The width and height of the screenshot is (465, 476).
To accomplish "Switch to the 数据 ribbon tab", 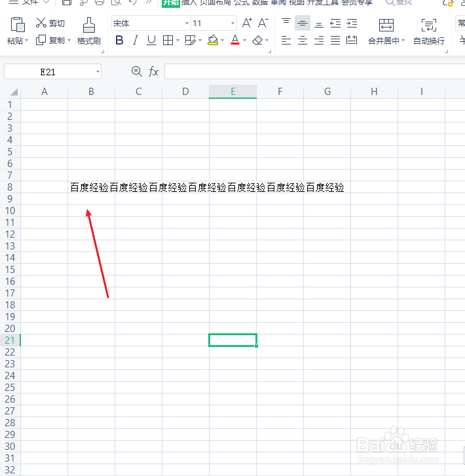I will coord(260,3).
